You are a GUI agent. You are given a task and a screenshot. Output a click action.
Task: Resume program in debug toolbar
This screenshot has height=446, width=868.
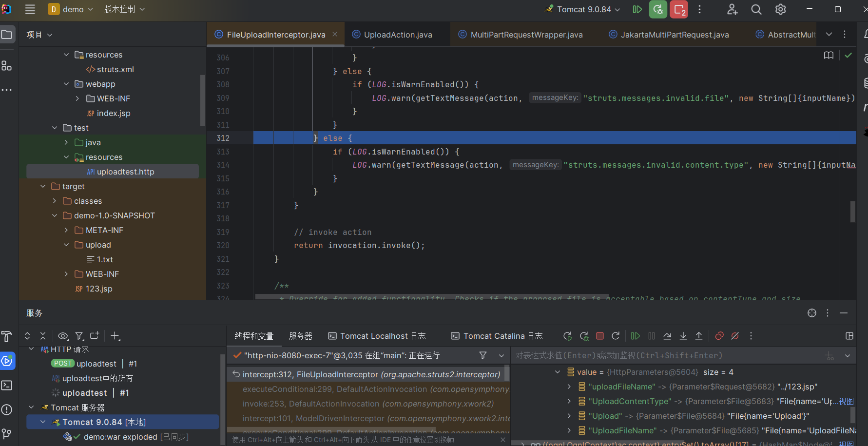tap(636, 336)
